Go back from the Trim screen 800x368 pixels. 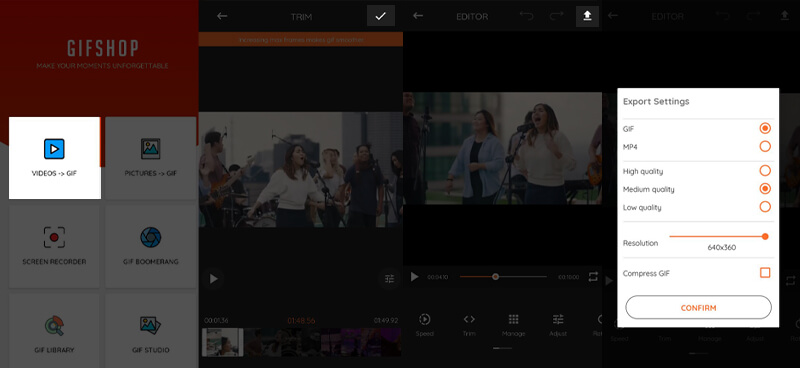click(x=221, y=16)
